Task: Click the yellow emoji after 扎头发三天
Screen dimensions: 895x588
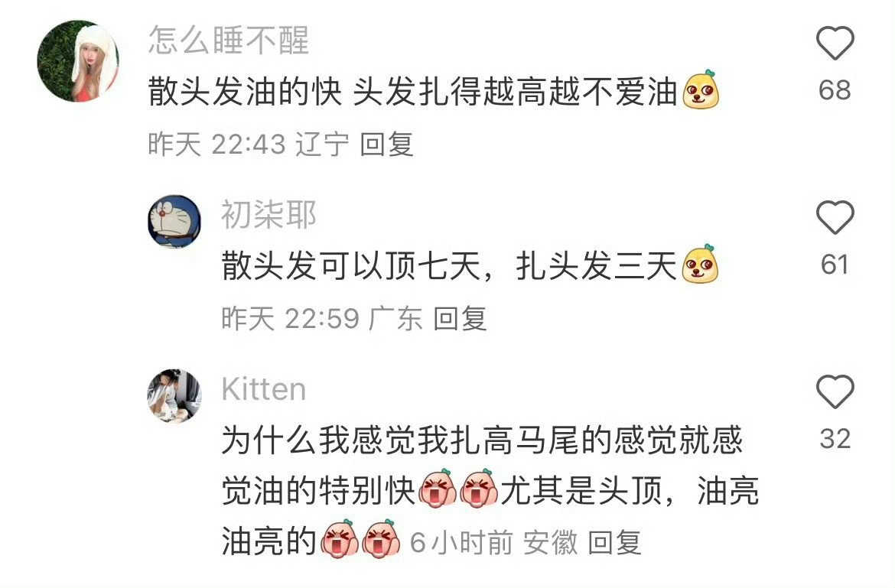Action: point(701,264)
